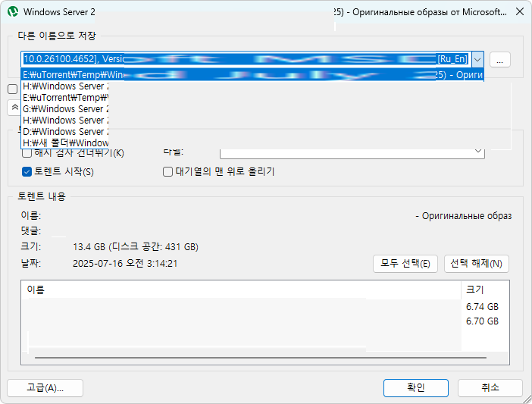Click the 크기 column header in file list

click(x=485, y=290)
